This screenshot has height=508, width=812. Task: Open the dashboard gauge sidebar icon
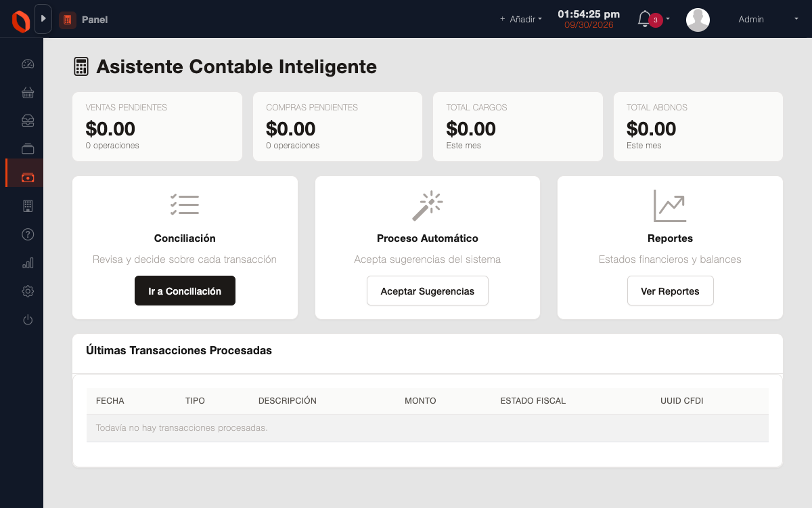pyautogui.click(x=28, y=64)
